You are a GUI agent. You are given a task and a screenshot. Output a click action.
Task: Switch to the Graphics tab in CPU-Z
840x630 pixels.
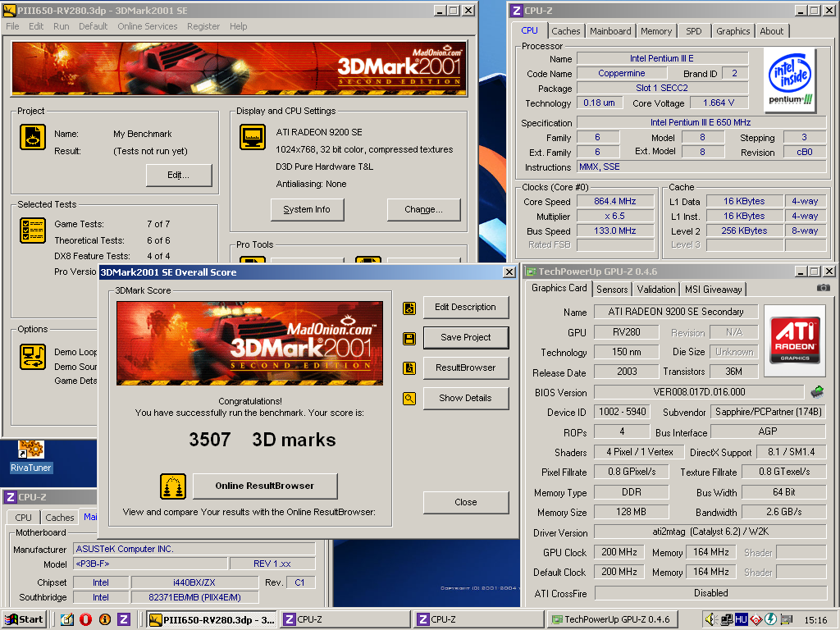tap(733, 31)
